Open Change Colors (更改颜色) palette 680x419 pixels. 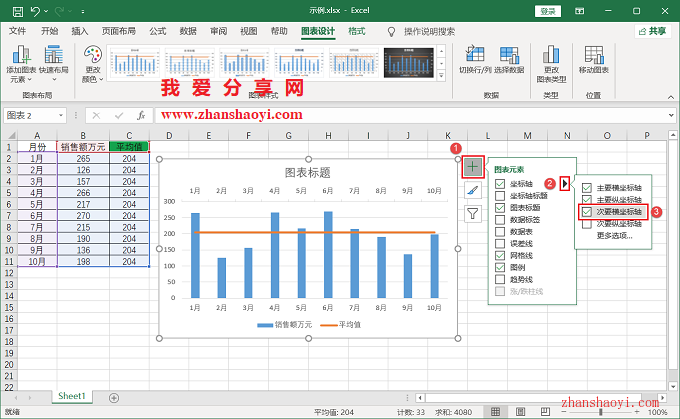click(x=93, y=64)
